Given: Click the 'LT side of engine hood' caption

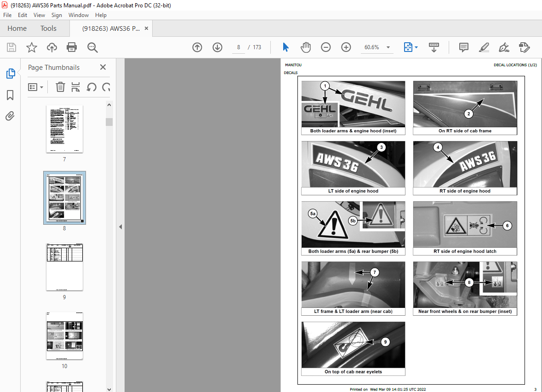Looking at the screenshot, I should [x=353, y=191].
